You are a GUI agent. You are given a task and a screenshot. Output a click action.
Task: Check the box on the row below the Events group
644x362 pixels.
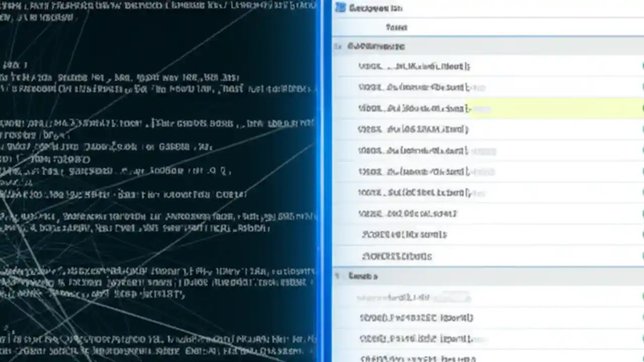tap(642, 297)
